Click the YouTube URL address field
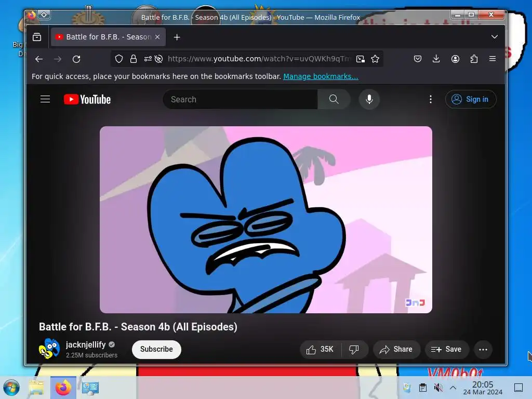The width and height of the screenshot is (532, 399). click(x=259, y=59)
